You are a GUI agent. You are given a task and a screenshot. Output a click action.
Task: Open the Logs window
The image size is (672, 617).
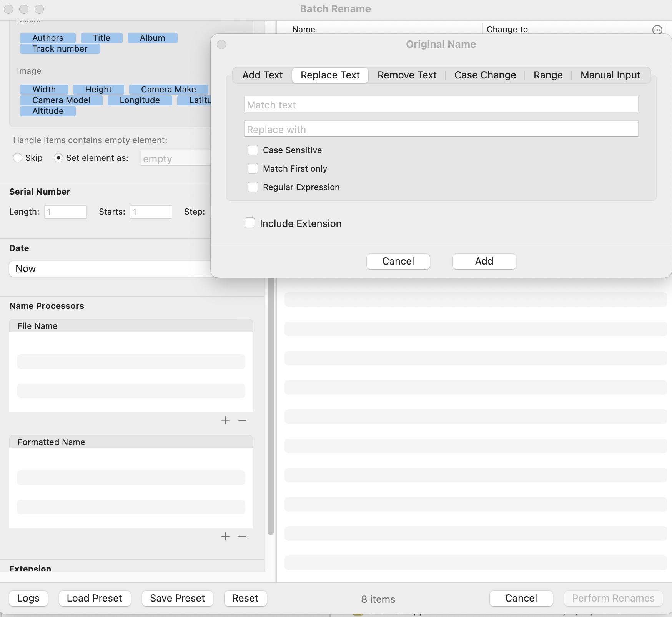pos(28,598)
